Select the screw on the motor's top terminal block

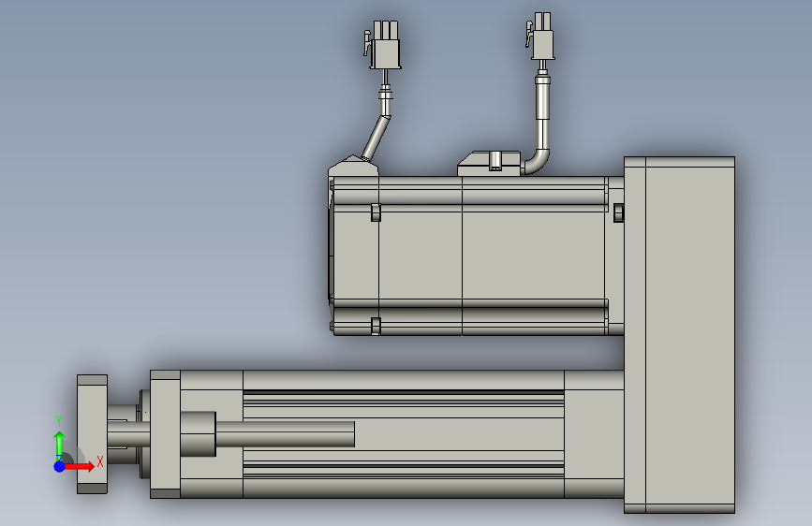click(x=495, y=160)
